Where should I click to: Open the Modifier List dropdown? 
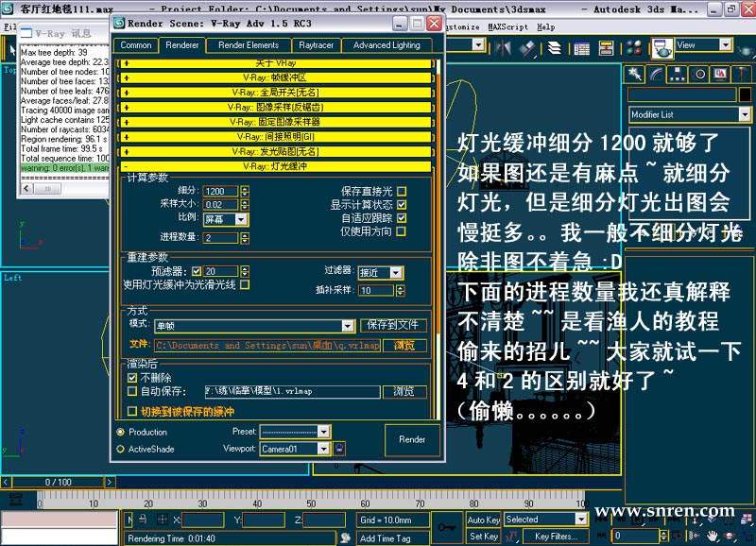pos(690,114)
